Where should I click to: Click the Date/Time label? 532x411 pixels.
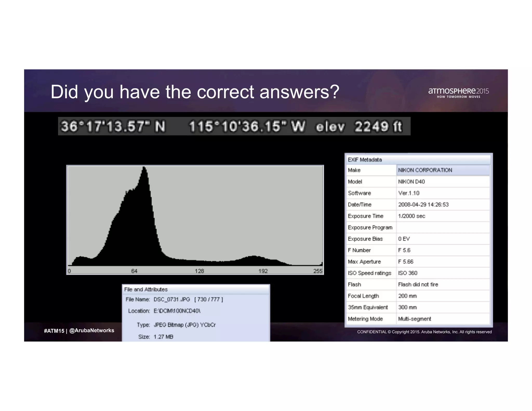point(360,204)
